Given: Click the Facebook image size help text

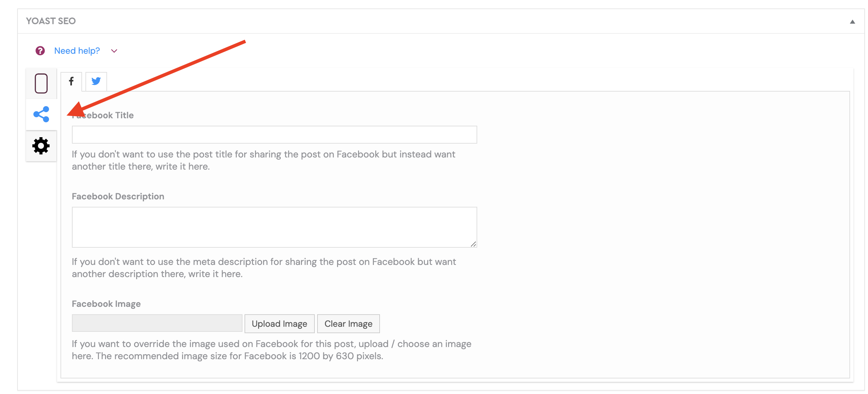Looking at the screenshot, I should (x=272, y=350).
